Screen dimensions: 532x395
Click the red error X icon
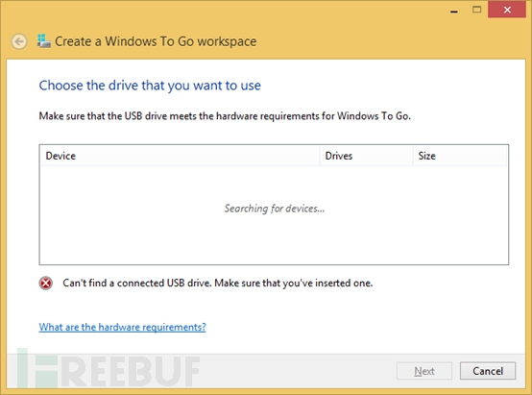click(46, 283)
